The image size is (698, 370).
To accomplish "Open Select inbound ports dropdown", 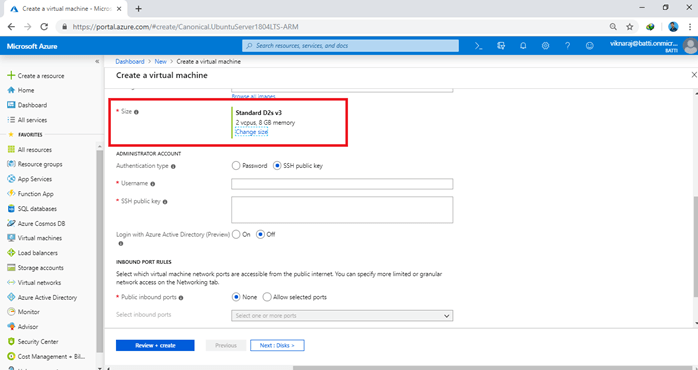I will click(x=342, y=316).
